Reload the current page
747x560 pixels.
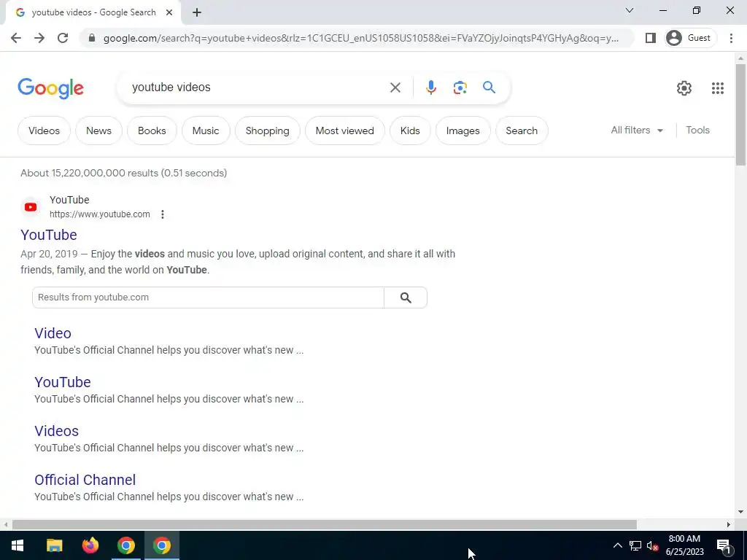(x=63, y=38)
